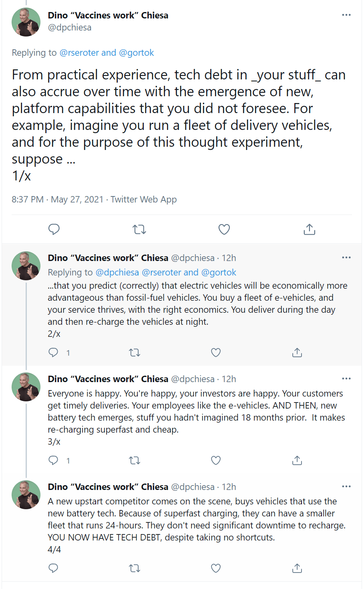364x589 pixels.
Task: Open @gortok mention in main tweet
Action: pyautogui.click(x=137, y=53)
